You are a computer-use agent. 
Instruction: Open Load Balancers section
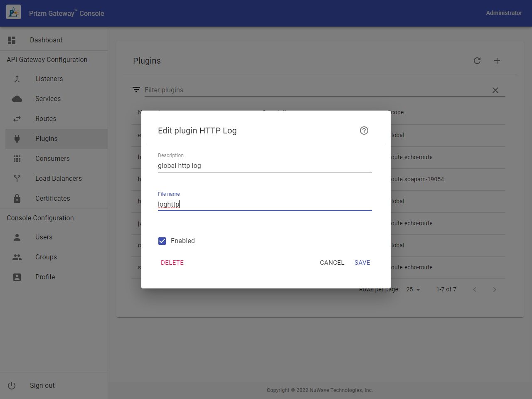(x=58, y=179)
